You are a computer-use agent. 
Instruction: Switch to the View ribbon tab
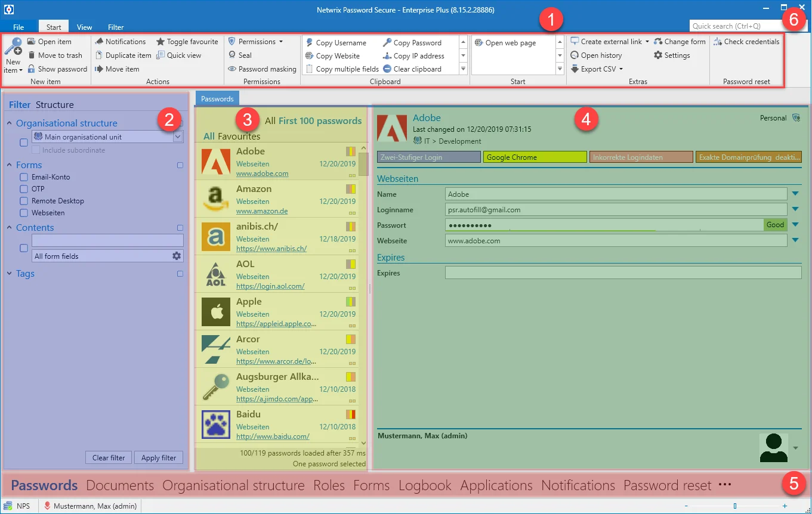84,27
